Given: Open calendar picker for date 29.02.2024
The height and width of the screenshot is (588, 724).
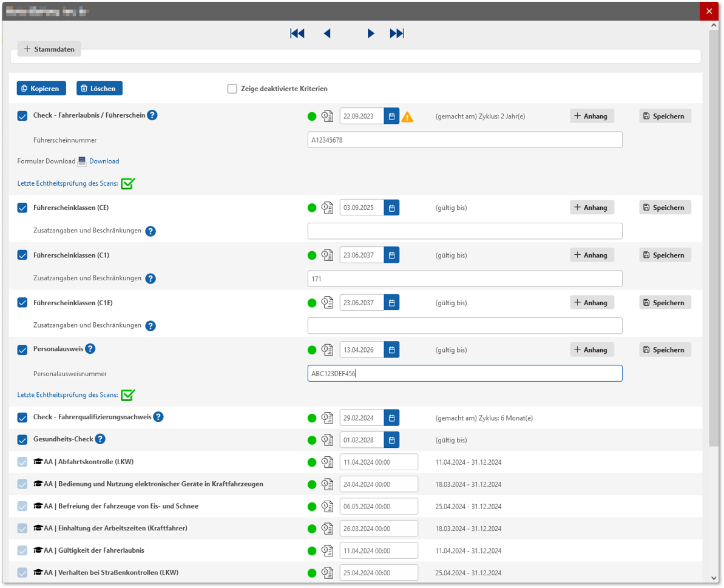Looking at the screenshot, I should 391,417.
